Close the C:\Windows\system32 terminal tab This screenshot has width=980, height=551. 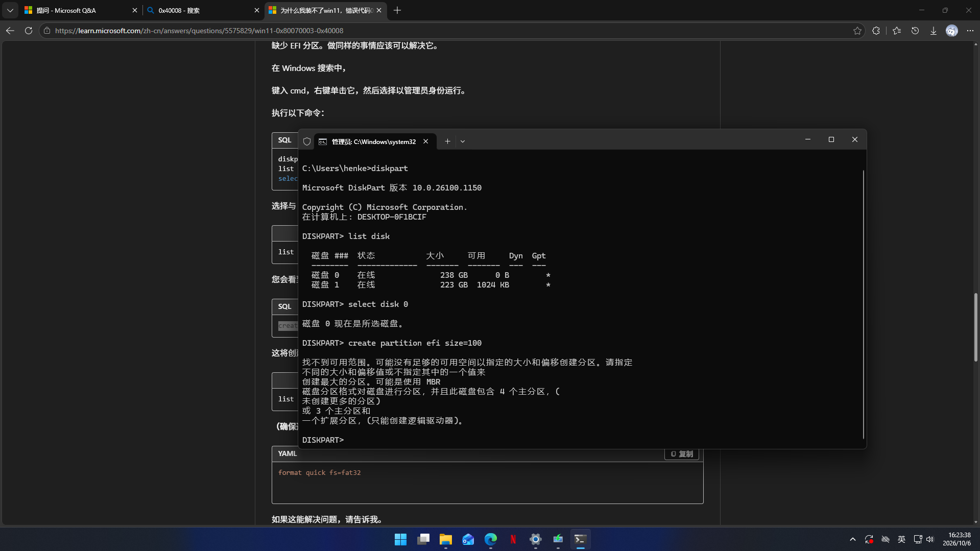(x=426, y=141)
